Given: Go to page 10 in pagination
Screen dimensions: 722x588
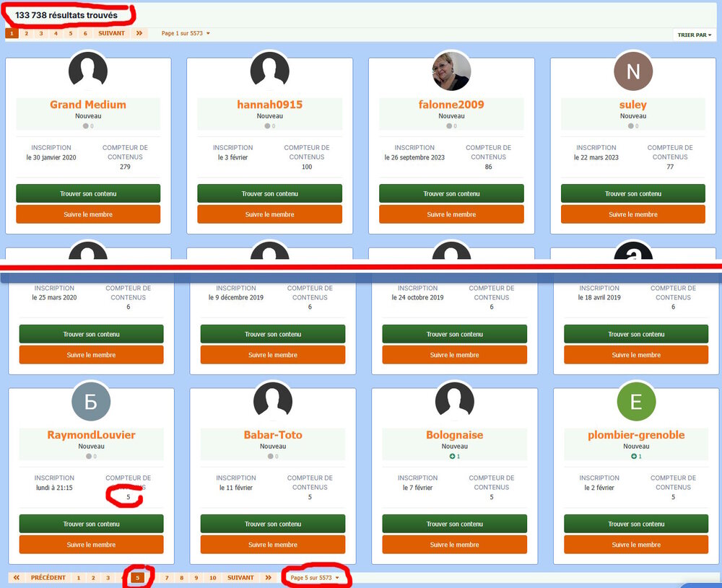Looking at the screenshot, I should pos(213,578).
